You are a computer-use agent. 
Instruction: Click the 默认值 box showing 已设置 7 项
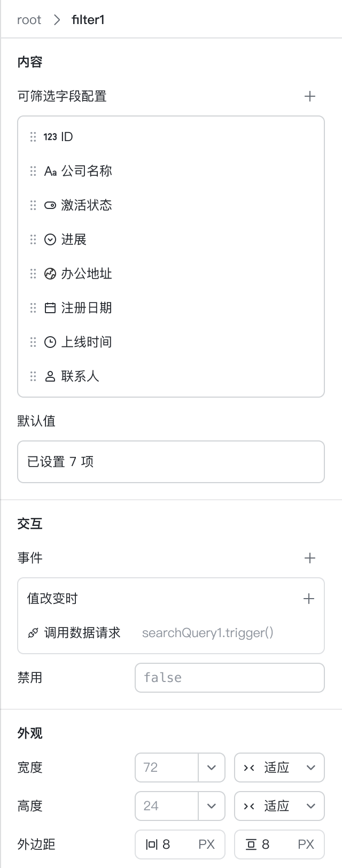[171, 462]
